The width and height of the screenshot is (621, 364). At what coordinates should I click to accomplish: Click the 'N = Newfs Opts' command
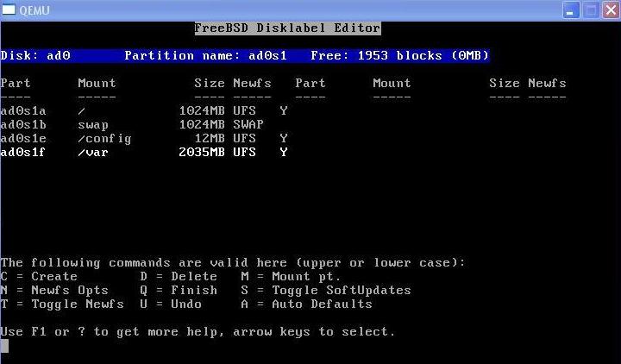click(x=54, y=290)
